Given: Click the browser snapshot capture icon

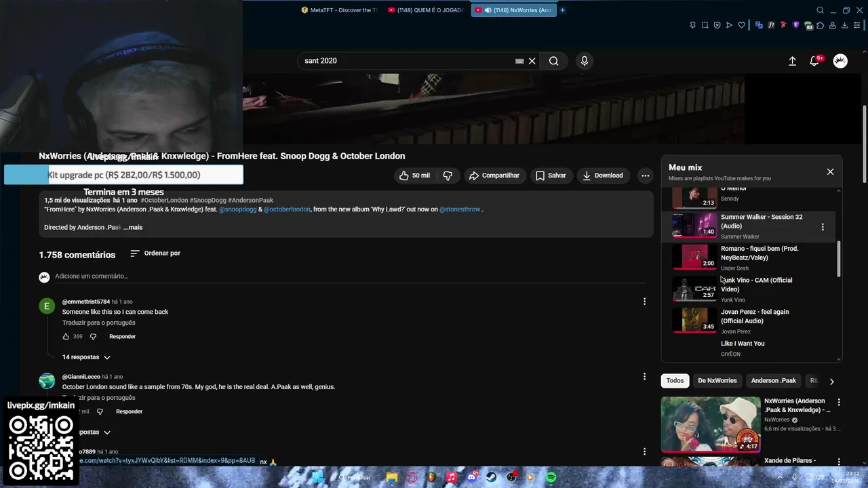Looking at the screenshot, I should click(705, 25).
